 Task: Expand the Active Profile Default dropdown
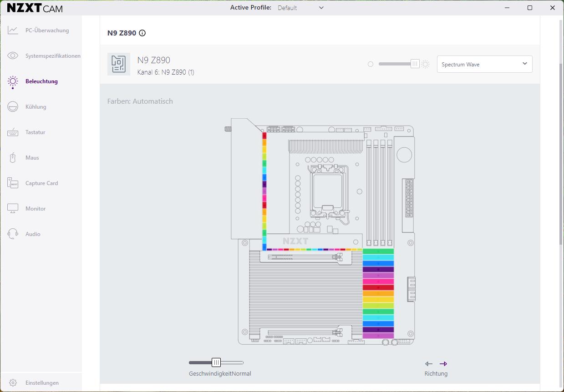click(x=300, y=8)
